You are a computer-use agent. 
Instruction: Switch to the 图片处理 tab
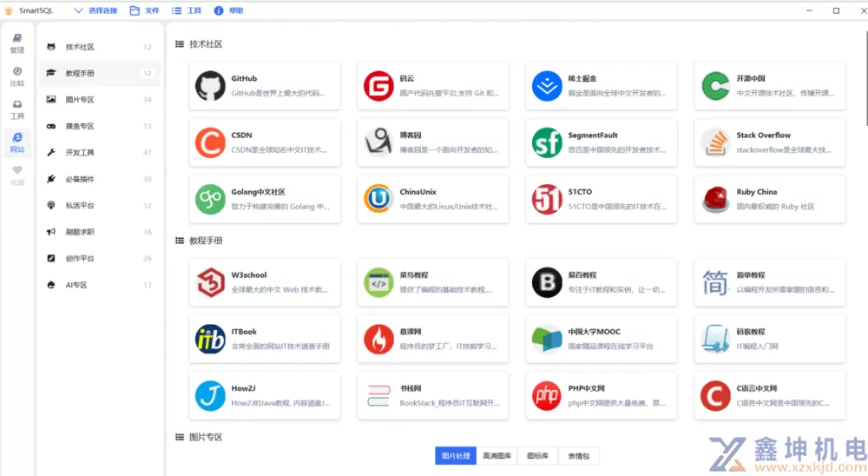(x=456, y=455)
